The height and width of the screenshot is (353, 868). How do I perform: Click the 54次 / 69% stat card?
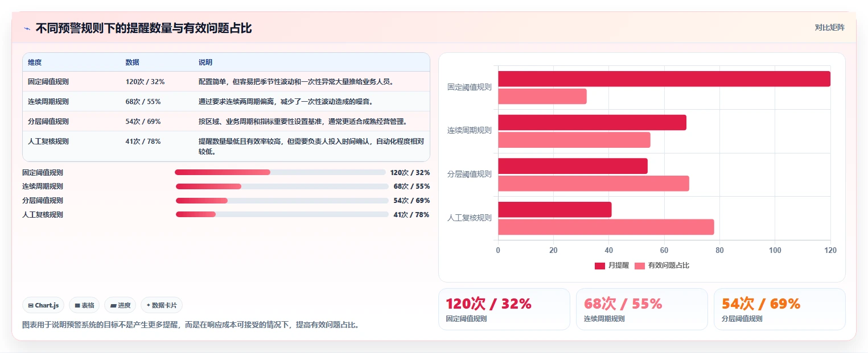click(779, 309)
